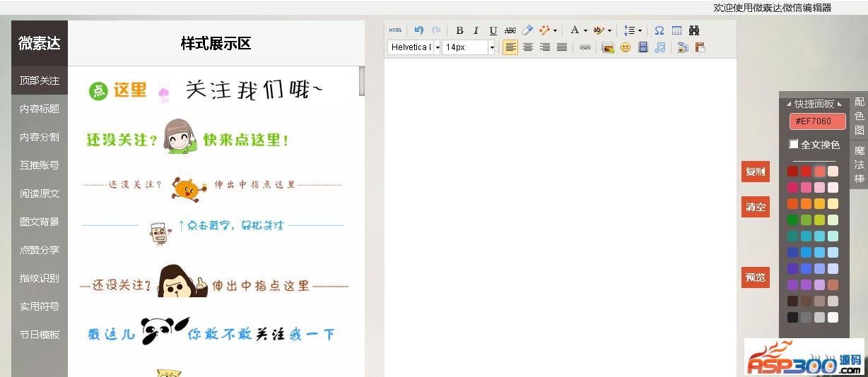This screenshot has width=868, height=377.
Task: Collapse the 快捷面板 panel header
Action: [x=814, y=104]
